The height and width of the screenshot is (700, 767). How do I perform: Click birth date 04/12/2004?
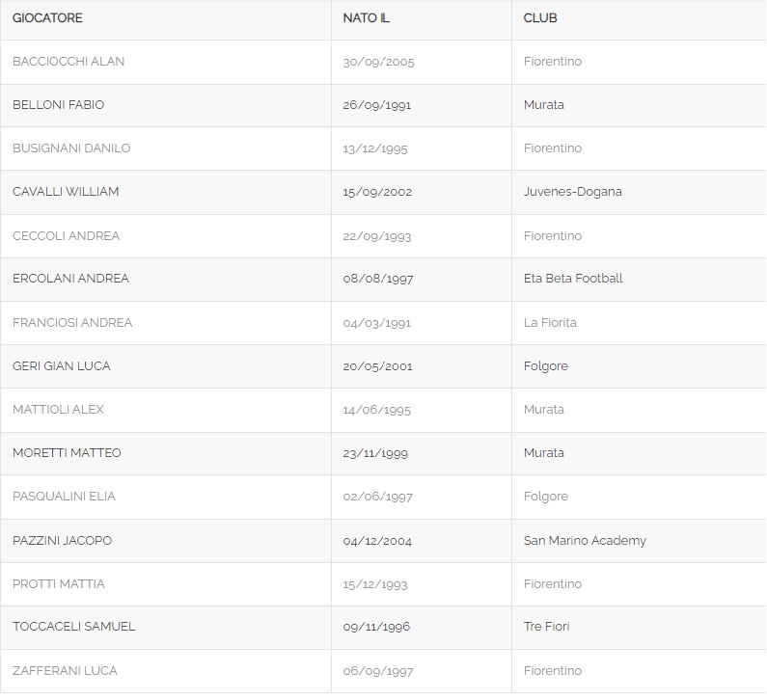coord(377,541)
